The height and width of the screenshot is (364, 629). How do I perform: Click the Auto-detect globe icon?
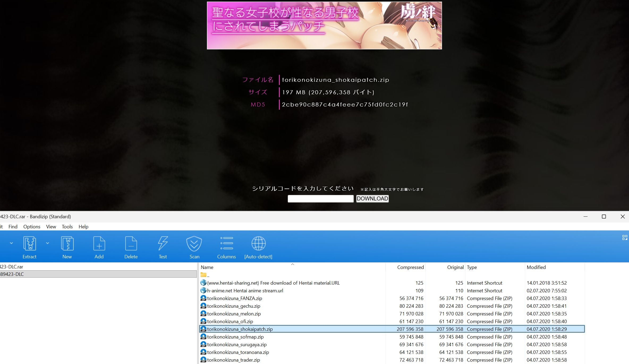coord(258,247)
